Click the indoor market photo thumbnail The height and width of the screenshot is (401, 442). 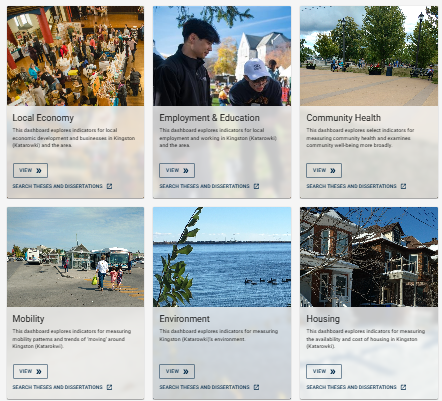[x=76, y=56]
